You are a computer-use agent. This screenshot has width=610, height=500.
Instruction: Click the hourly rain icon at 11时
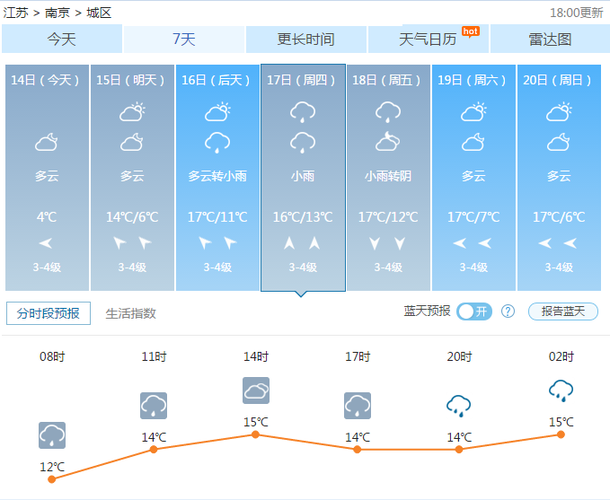(154, 406)
